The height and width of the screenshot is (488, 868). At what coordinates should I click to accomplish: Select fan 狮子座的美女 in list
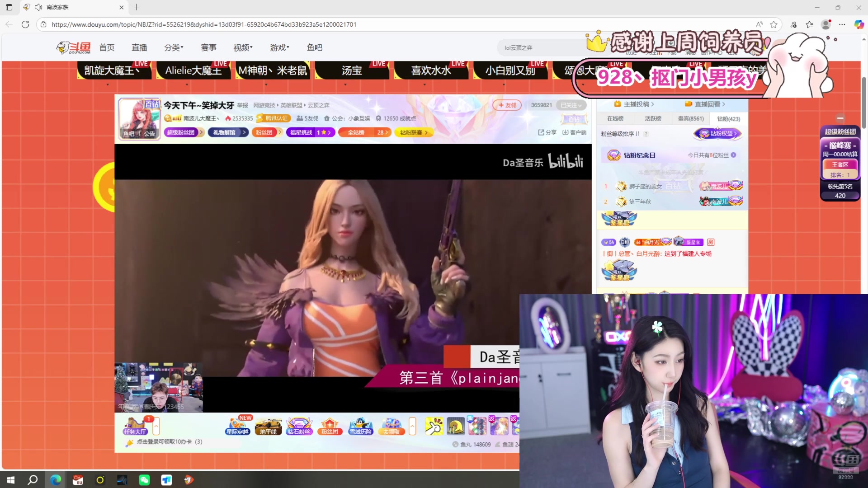pyautogui.click(x=646, y=187)
